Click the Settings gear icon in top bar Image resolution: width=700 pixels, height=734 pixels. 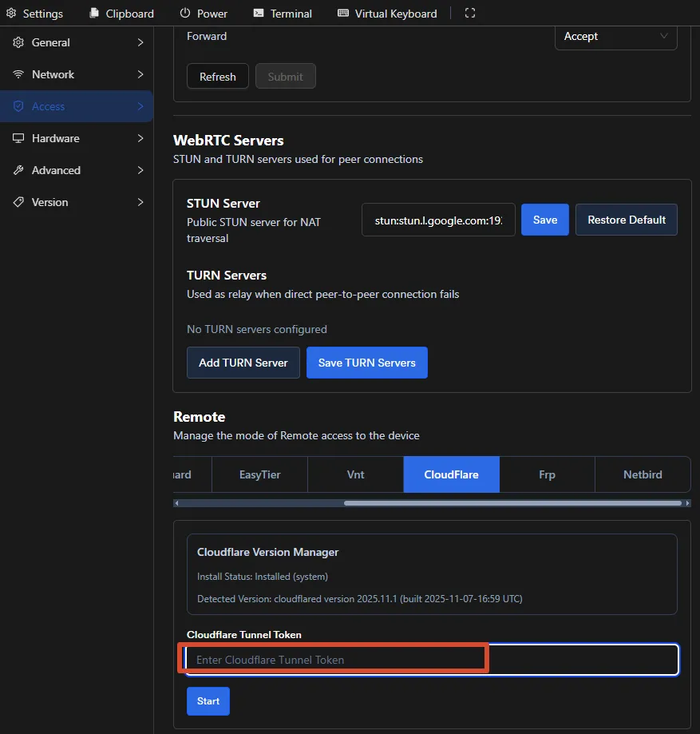[x=11, y=13]
